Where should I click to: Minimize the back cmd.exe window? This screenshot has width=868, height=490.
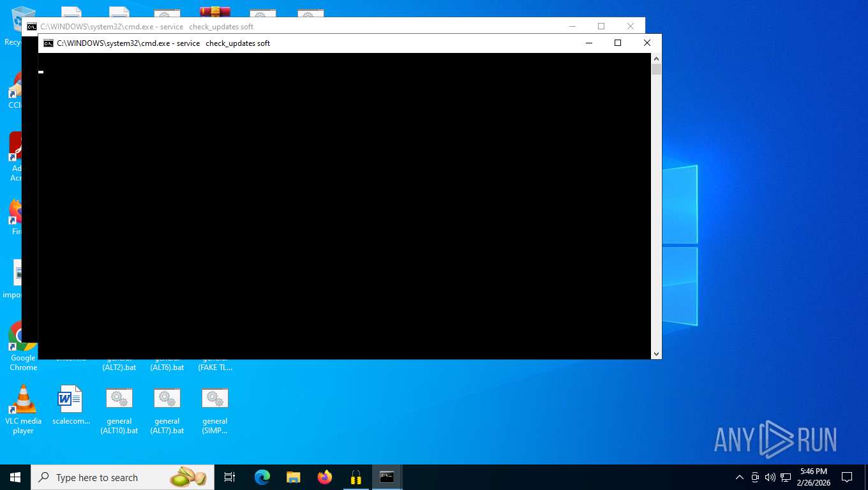(x=572, y=26)
